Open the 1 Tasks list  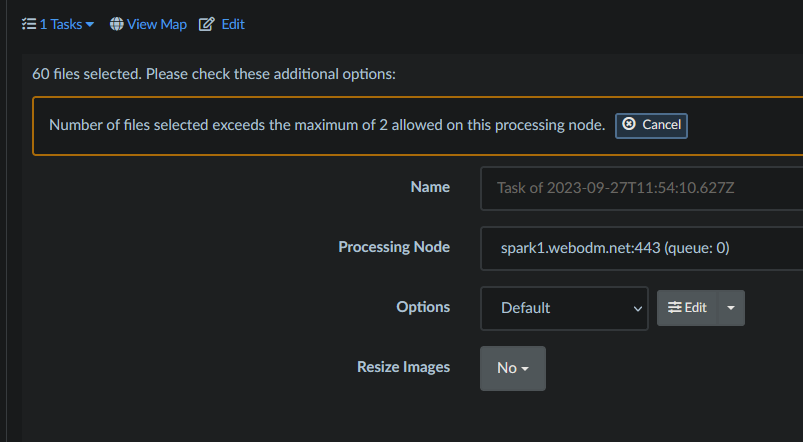coord(60,24)
